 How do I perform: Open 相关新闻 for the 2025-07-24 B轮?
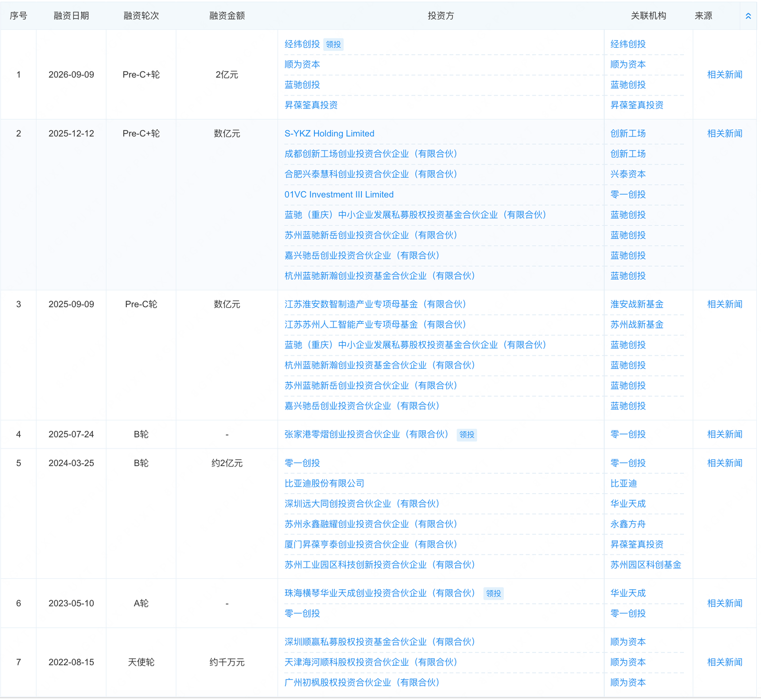click(724, 434)
